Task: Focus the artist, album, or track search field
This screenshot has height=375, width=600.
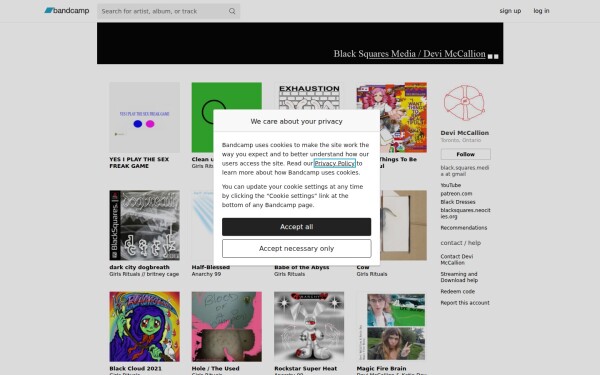Action: (x=168, y=11)
